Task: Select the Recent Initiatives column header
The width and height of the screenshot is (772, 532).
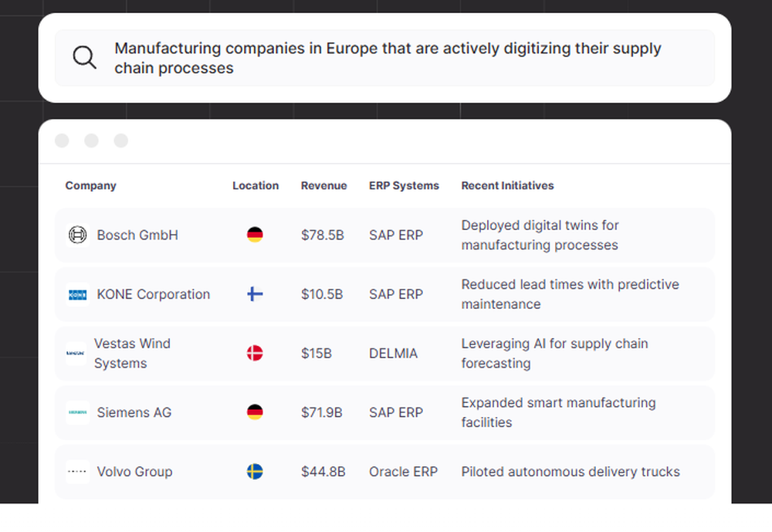Action: pos(507,185)
